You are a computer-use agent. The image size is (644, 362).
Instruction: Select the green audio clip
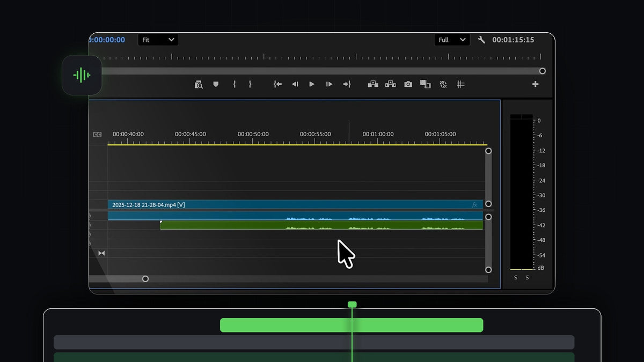tap(321, 225)
